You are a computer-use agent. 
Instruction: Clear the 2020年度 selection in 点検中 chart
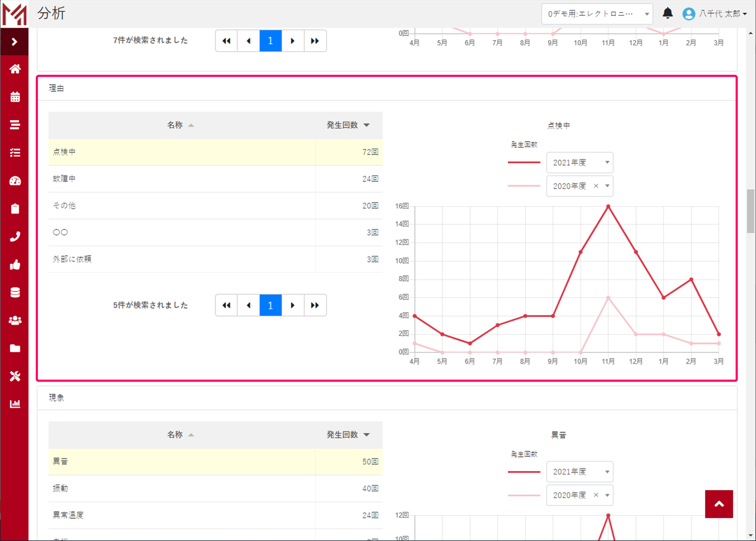[x=596, y=186]
